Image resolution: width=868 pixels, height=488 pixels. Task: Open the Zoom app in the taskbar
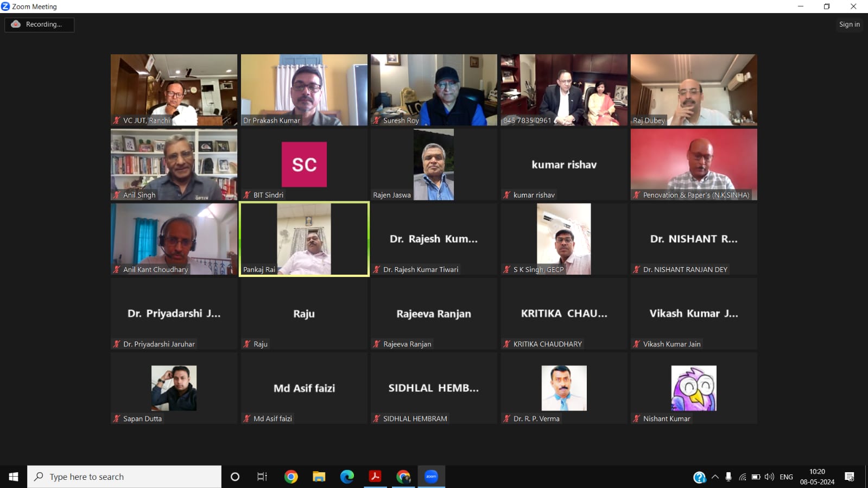(x=431, y=477)
